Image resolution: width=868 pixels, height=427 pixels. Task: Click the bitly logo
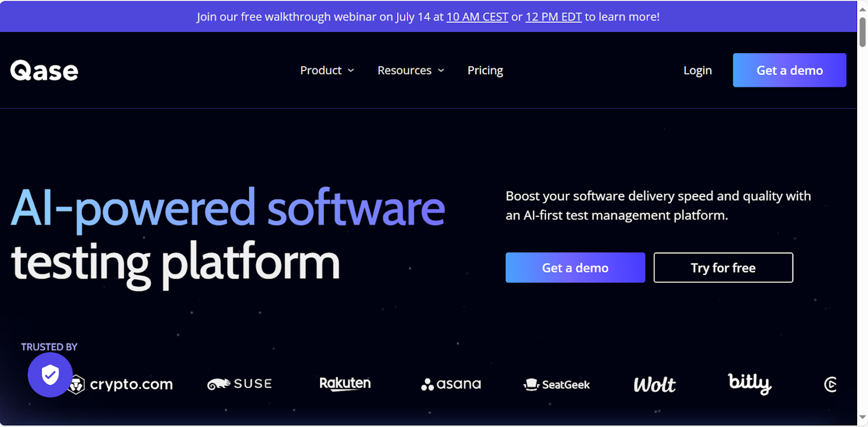pos(749,384)
